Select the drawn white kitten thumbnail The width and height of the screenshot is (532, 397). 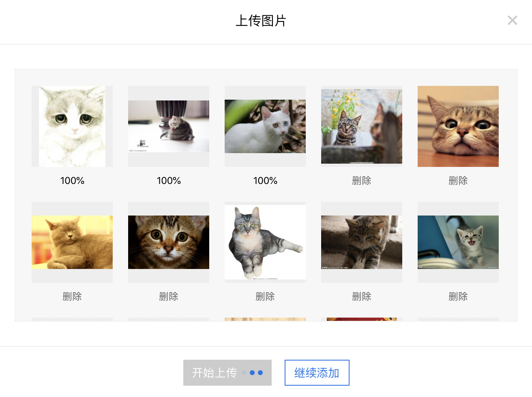(72, 126)
